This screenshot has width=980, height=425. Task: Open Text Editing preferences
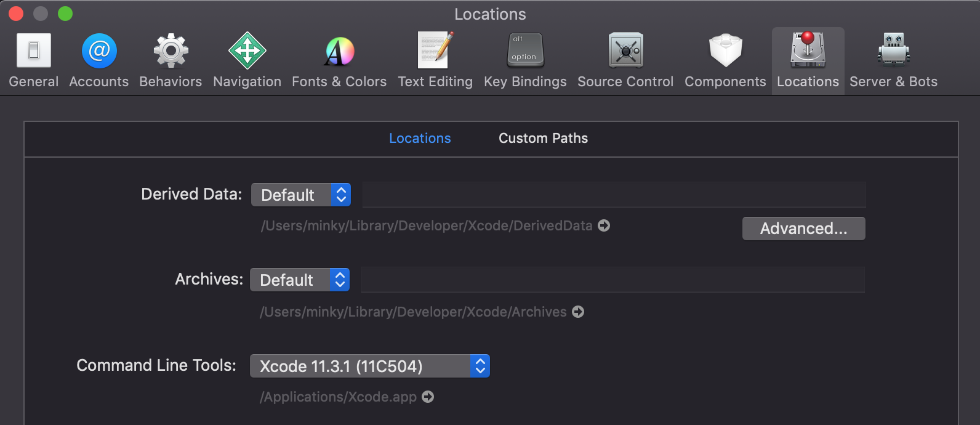coord(435,60)
